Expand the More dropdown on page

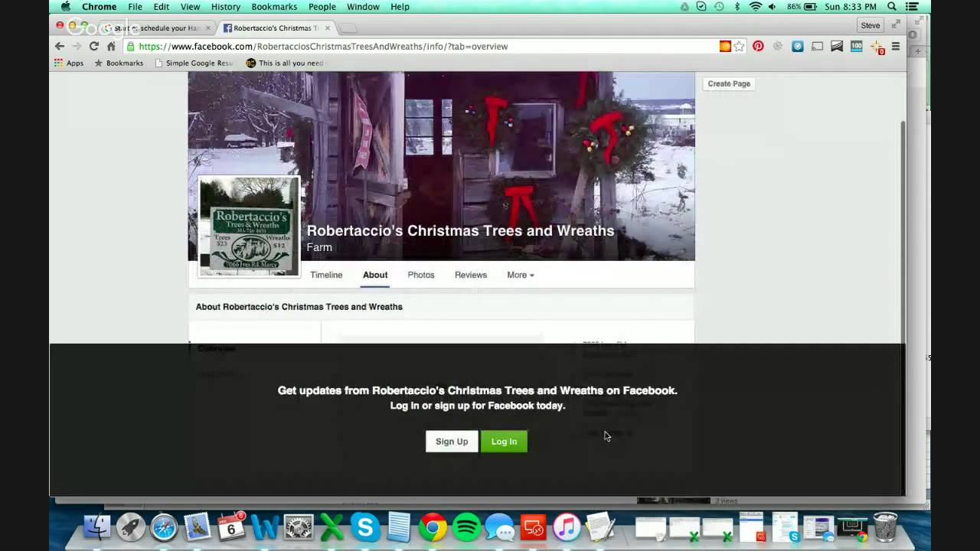coord(521,275)
